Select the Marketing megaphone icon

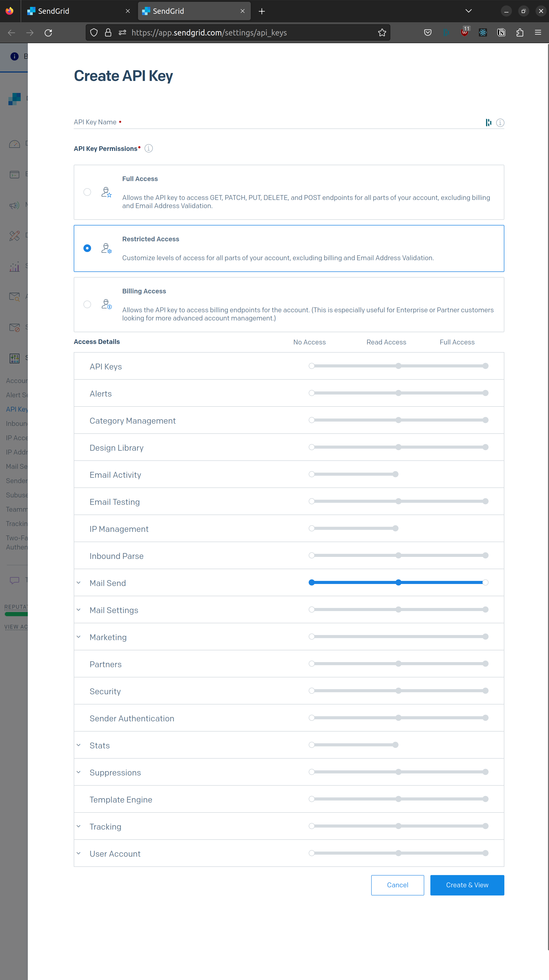pyautogui.click(x=15, y=206)
